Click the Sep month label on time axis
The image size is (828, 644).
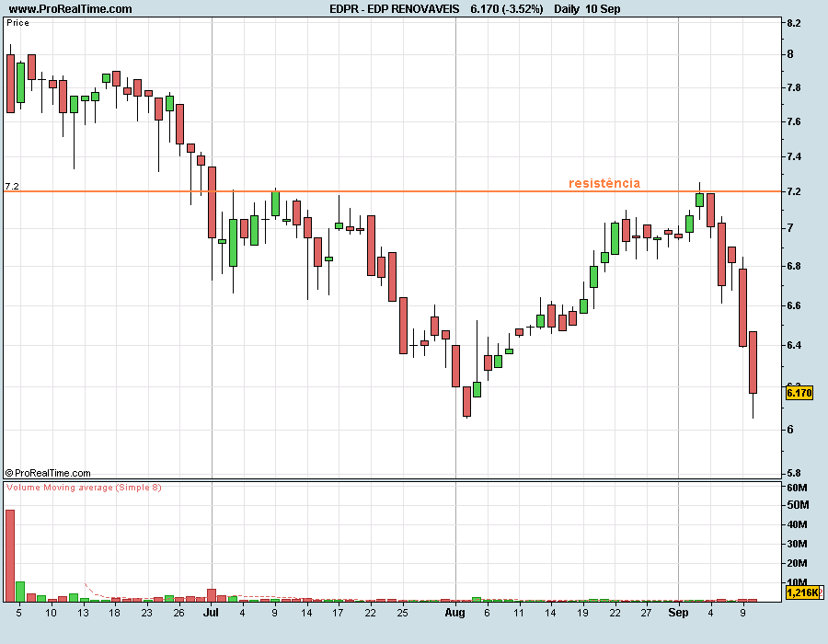pos(678,613)
